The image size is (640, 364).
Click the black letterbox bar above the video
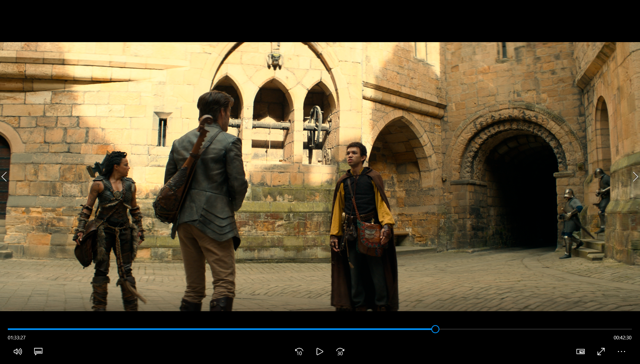click(320, 21)
